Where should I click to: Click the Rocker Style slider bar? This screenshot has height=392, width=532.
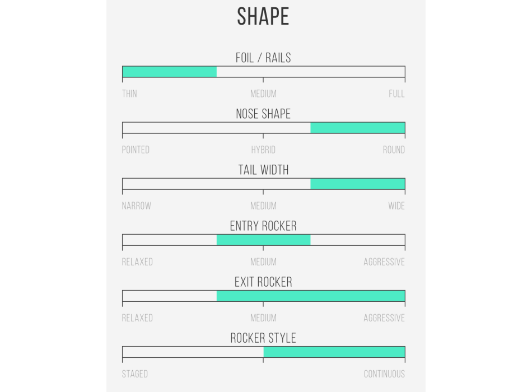pyautogui.click(x=263, y=352)
